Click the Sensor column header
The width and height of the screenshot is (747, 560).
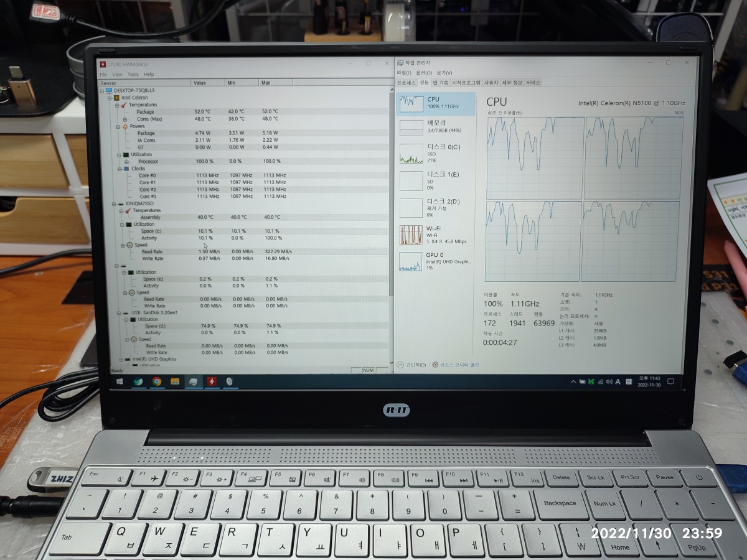click(144, 83)
